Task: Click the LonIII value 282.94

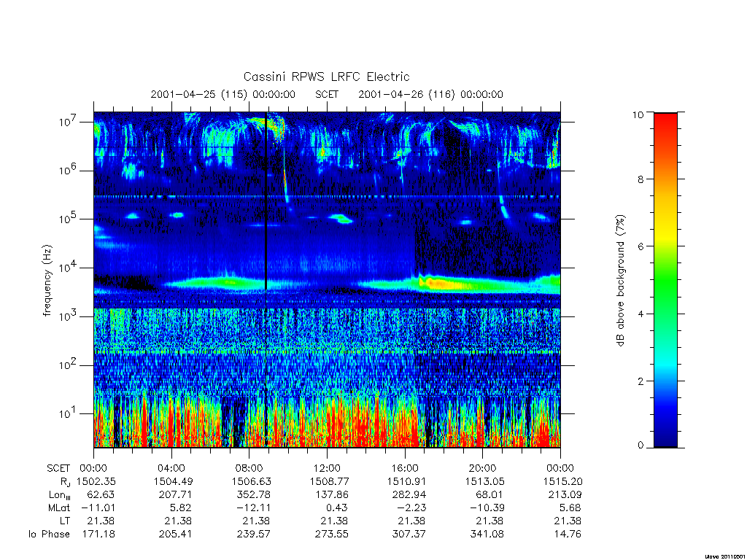Action: [409, 495]
